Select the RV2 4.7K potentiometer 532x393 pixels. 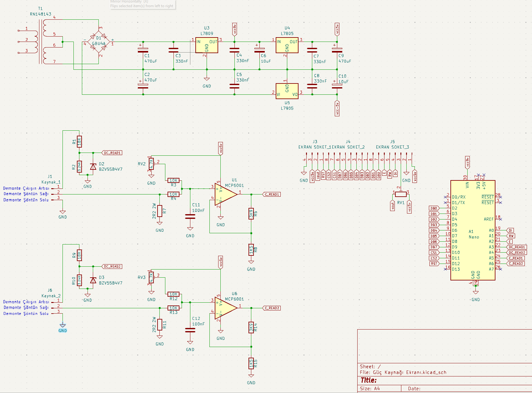152,164
